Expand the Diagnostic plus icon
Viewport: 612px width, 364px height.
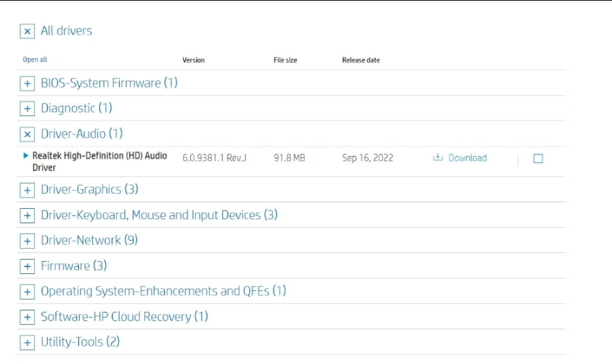click(27, 109)
